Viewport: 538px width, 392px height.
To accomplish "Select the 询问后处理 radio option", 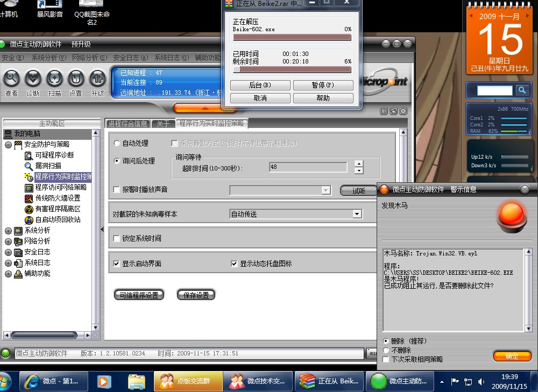I will pyautogui.click(x=117, y=161).
